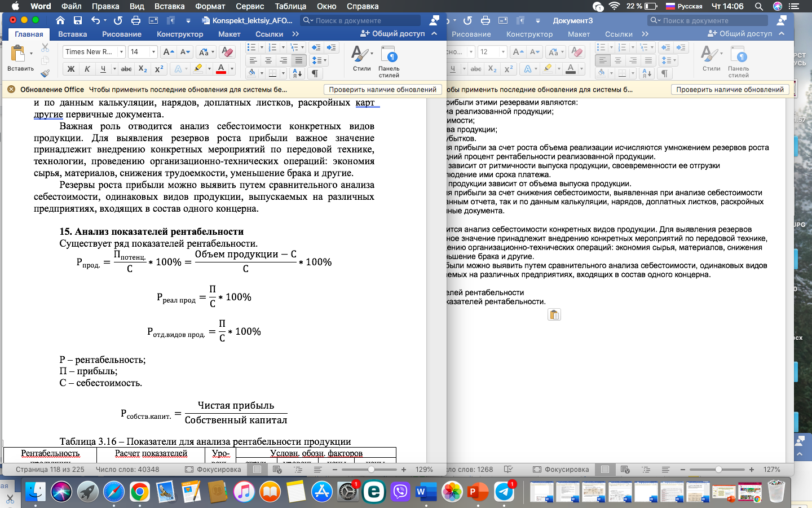Increase paragraph indent in the Konspekt window
Screen dimensions: 812x508
point(332,47)
